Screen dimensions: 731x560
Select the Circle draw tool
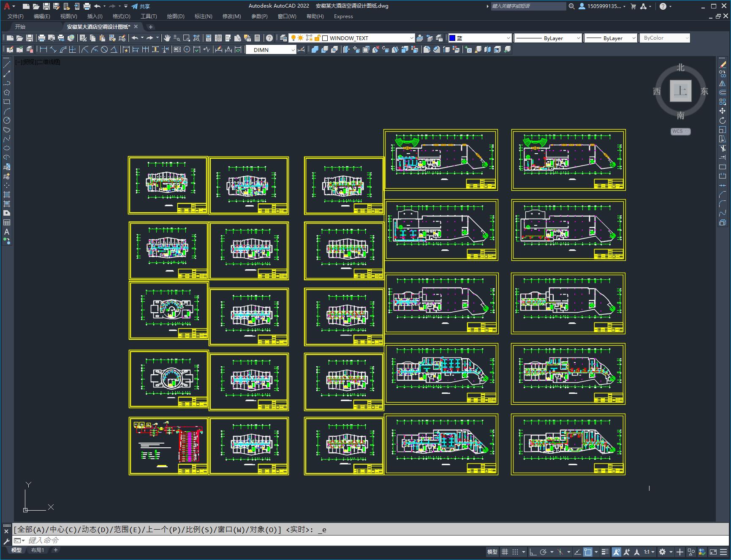[x=7, y=120]
